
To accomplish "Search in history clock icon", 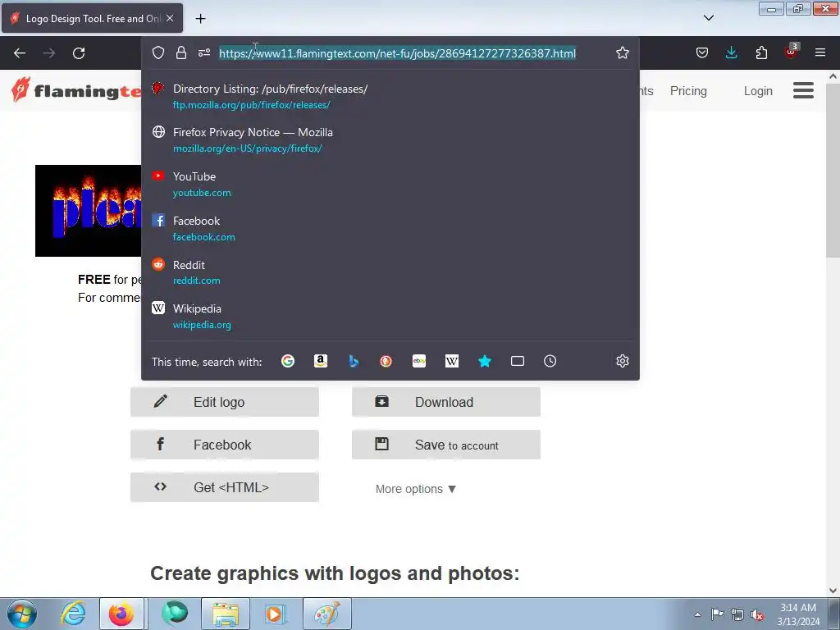I will (550, 361).
